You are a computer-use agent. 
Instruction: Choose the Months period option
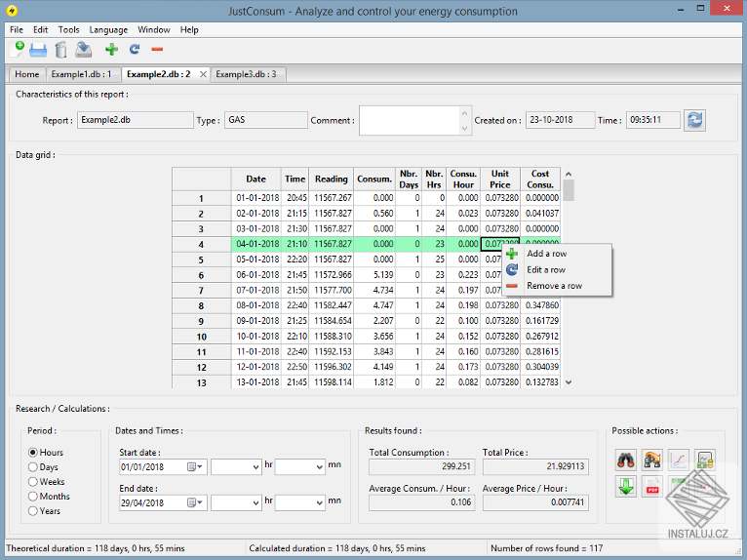click(x=33, y=497)
